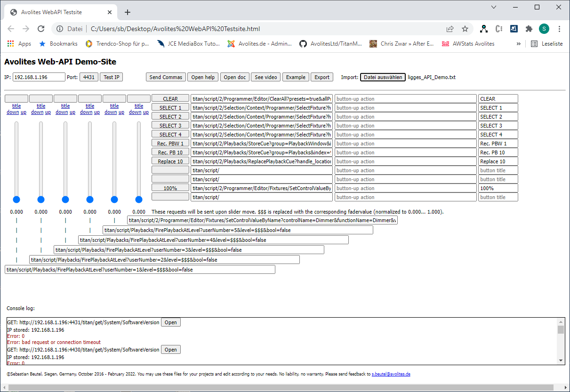Click the first fader slider handle

pos(16,200)
